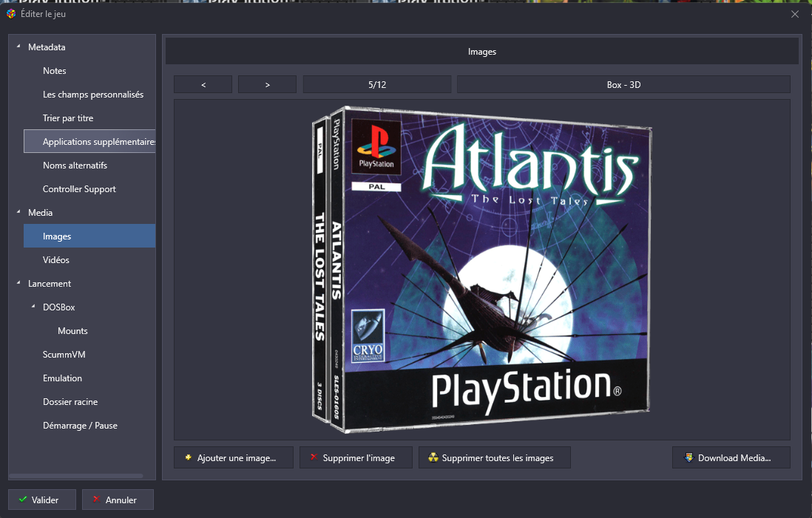Viewport: 812px width, 518px height.
Task: Cancel editing with the Annuler button
Action: point(118,500)
